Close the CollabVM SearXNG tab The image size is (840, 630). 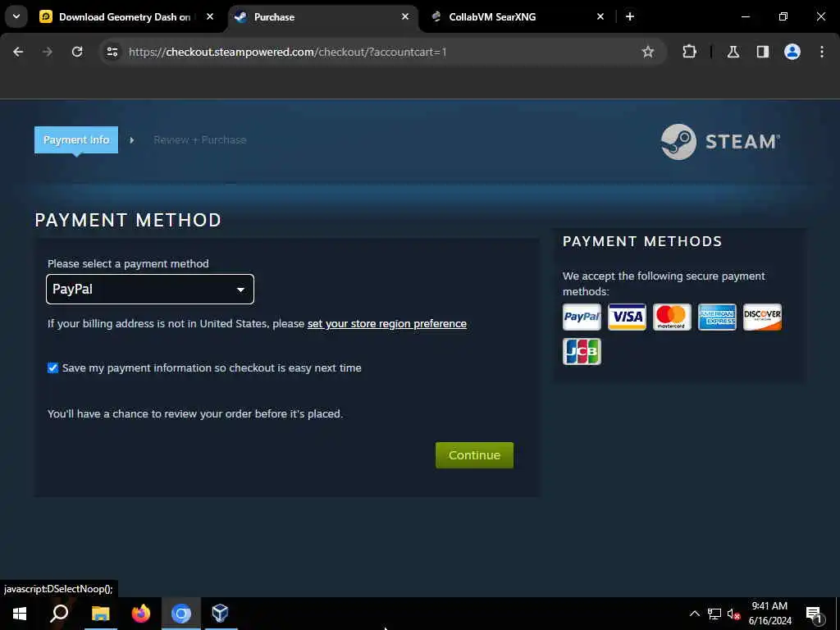(600, 16)
